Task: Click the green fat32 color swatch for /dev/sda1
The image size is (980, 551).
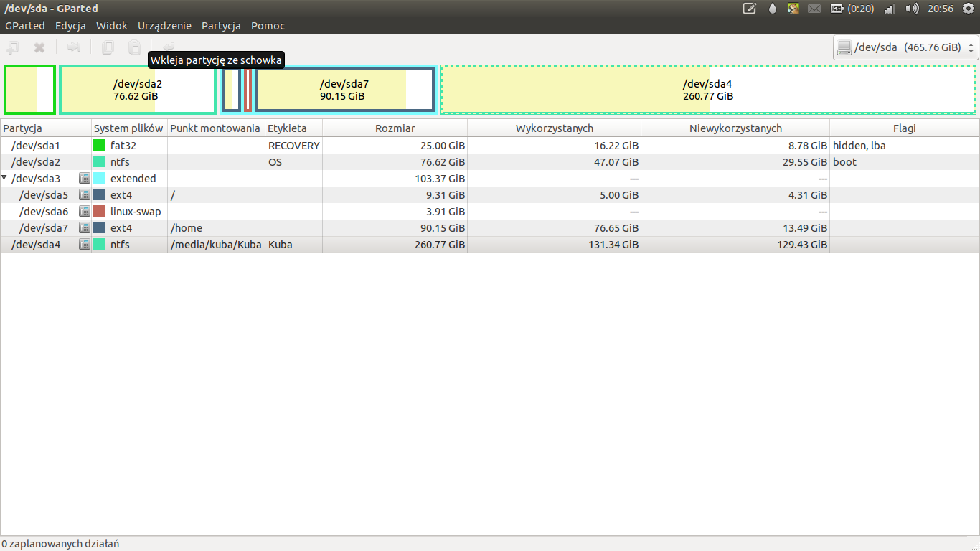Action: click(x=99, y=146)
